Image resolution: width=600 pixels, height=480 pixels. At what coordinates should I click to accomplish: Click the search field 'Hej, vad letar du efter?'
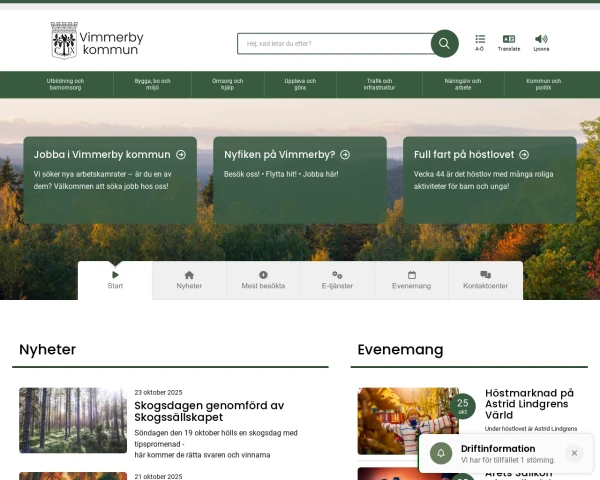[334, 44]
